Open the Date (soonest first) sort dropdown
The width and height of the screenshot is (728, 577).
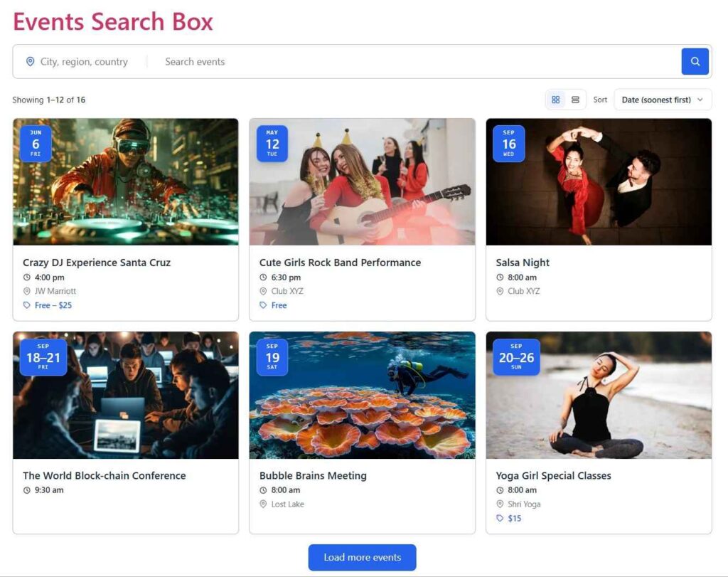pos(663,100)
